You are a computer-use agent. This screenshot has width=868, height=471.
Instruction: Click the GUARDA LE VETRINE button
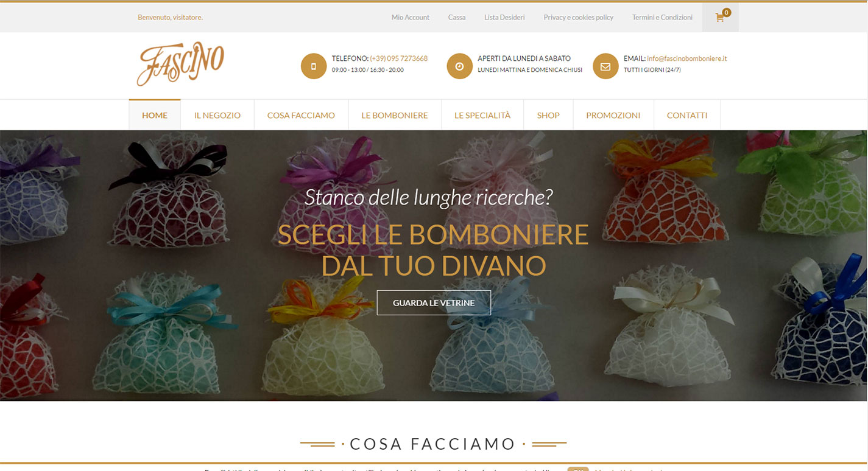pyautogui.click(x=434, y=302)
